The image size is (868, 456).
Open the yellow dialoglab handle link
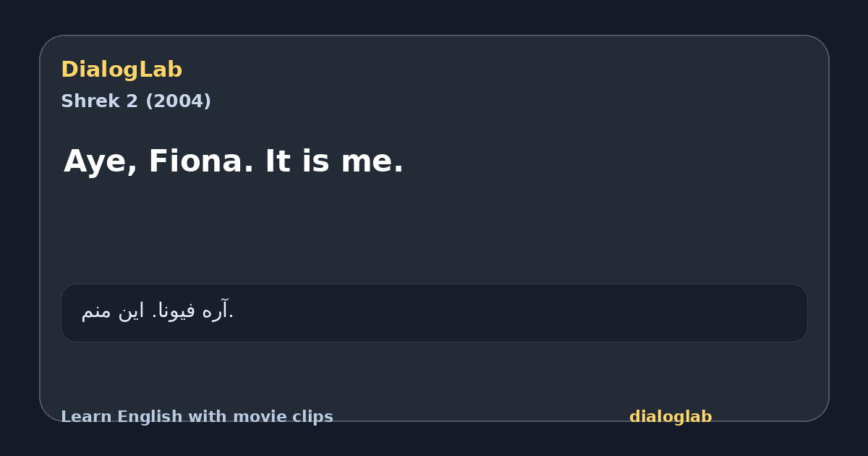tap(671, 417)
